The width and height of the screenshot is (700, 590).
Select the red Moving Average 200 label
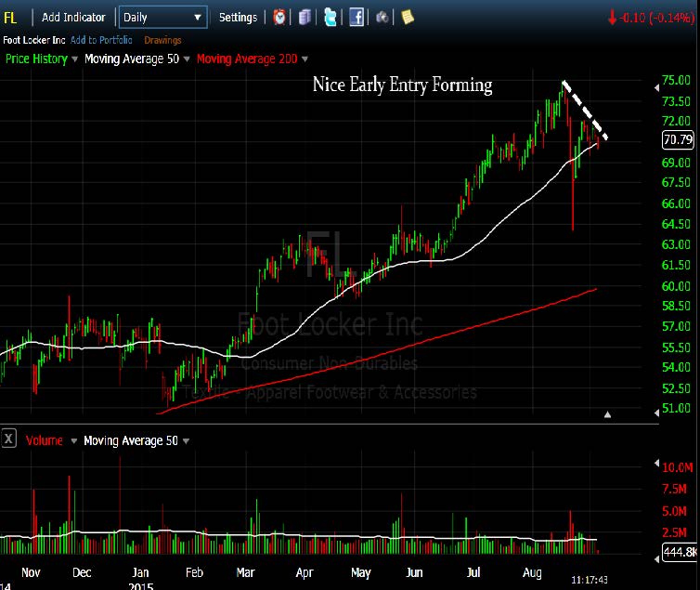point(247,59)
